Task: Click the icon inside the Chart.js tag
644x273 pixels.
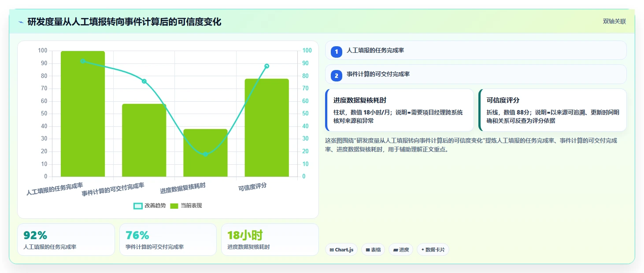Action: (x=332, y=250)
